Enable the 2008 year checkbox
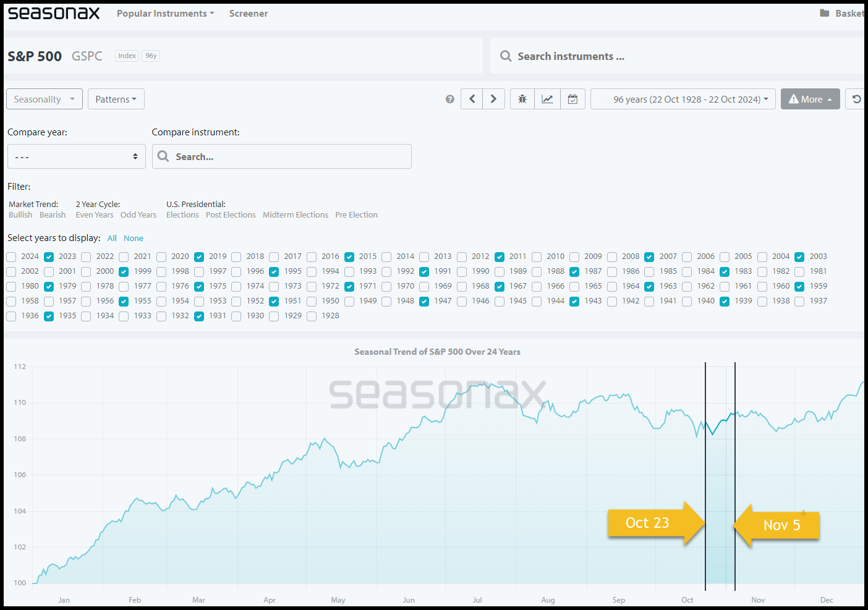The width and height of the screenshot is (868, 610). (612, 257)
